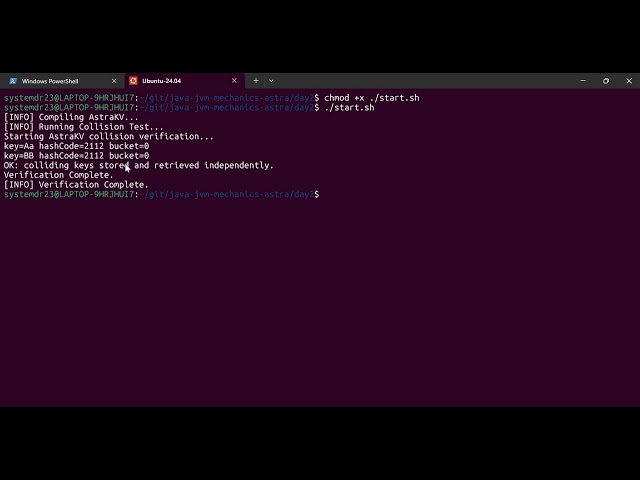The height and width of the screenshot is (480, 640).
Task: Close the Windows PowerShell tab
Action: (x=114, y=81)
